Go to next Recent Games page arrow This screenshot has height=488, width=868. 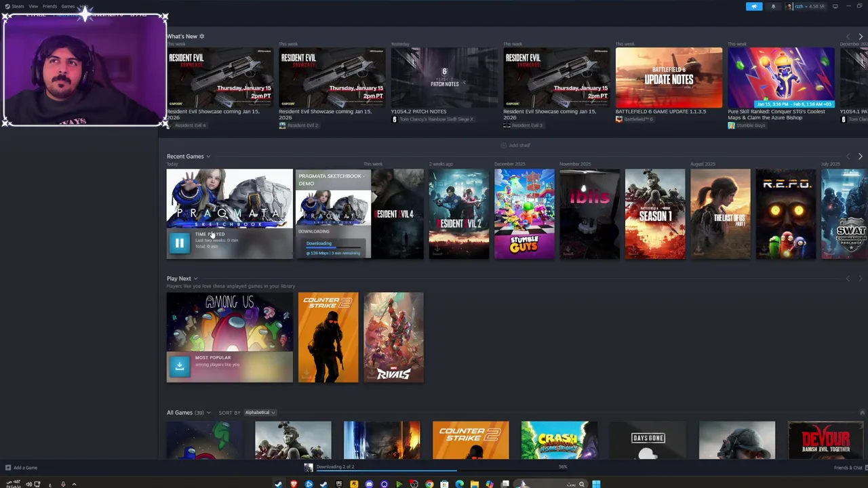(x=861, y=157)
